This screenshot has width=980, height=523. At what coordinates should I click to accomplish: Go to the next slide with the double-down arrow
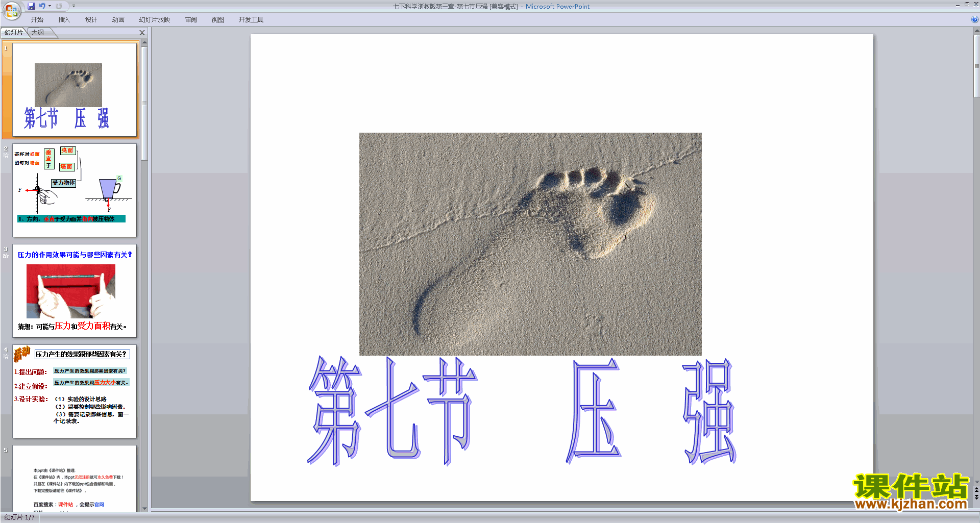pos(976,497)
